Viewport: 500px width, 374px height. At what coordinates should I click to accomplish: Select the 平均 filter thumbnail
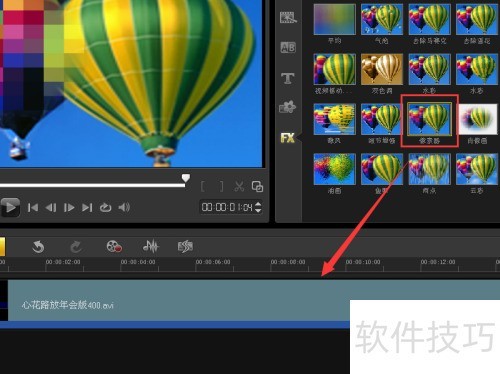[x=334, y=19]
